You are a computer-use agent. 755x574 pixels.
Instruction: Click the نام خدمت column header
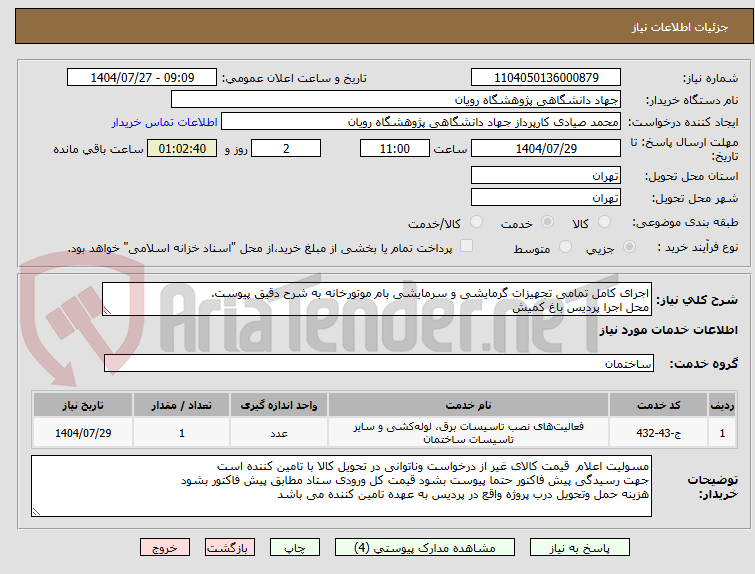pos(469,405)
